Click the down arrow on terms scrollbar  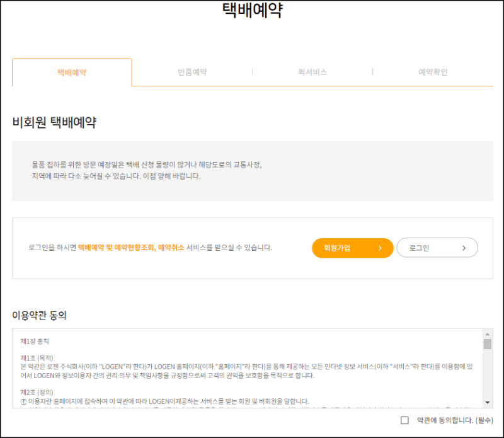[488, 402]
